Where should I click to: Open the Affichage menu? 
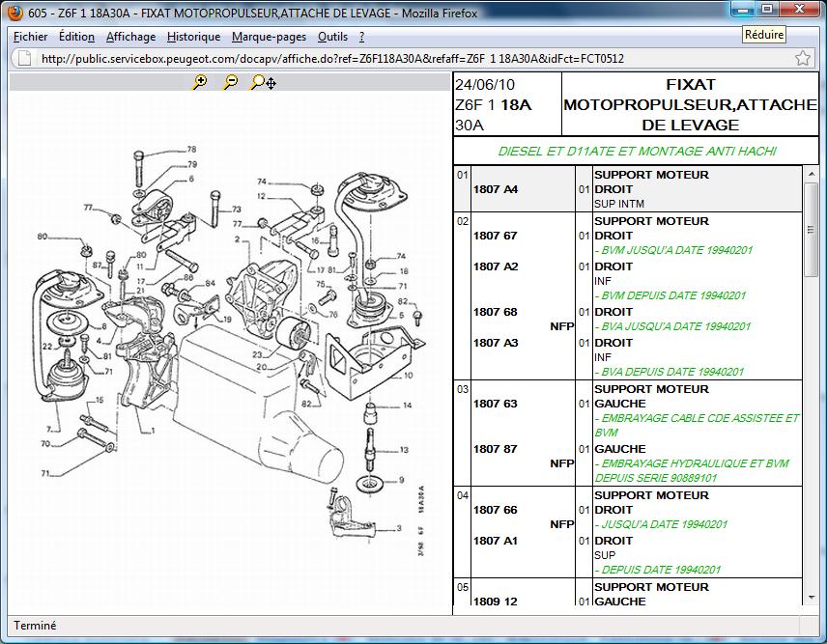coord(130,37)
